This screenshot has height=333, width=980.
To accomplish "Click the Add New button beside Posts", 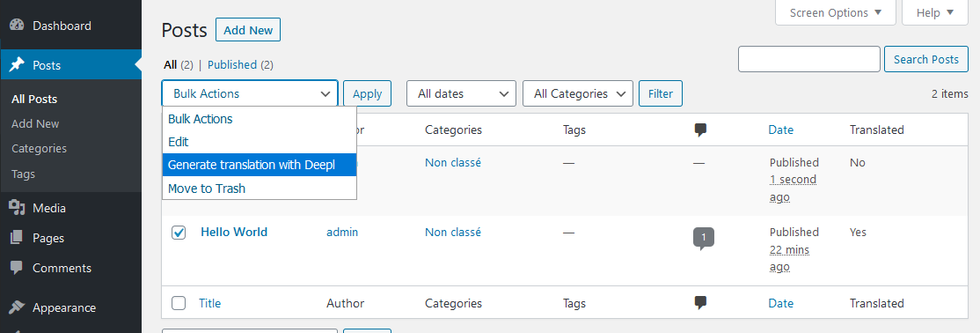I will [x=248, y=30].
